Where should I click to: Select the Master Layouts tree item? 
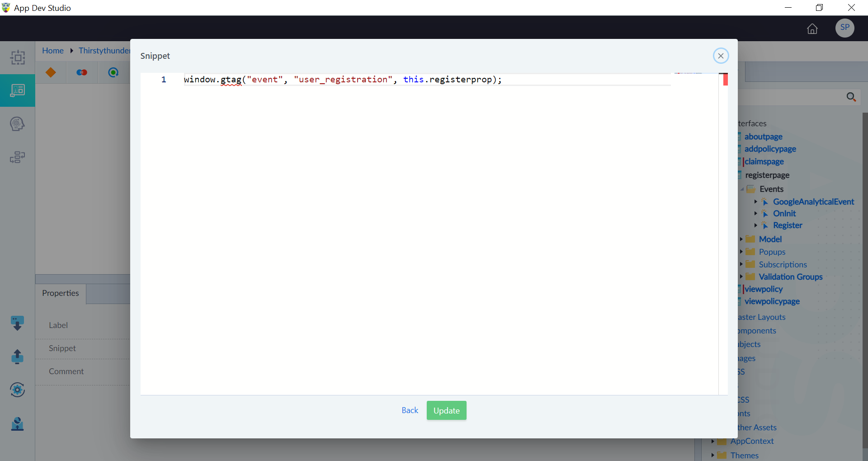tap(762, 317)
